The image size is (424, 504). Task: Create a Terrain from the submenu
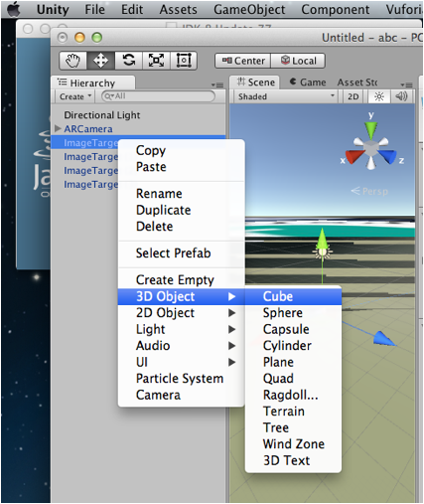[293, 412]
